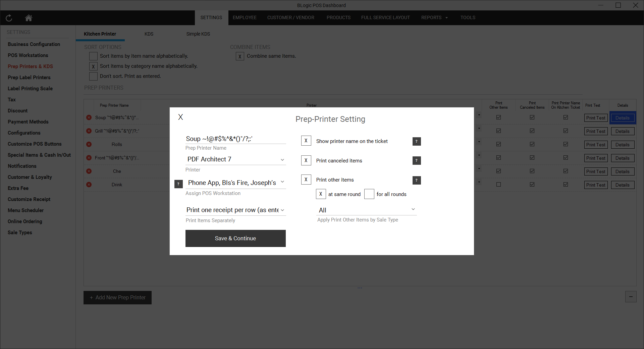Open help for Show printer name option
644x349 pixels.
pyautogui.click(x=416, y=142)
